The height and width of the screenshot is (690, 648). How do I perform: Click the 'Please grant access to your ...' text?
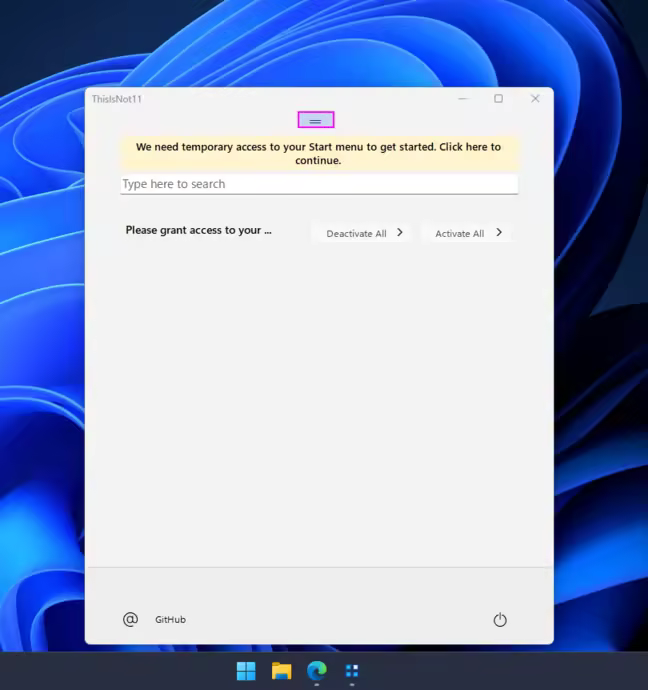[198, 230]
